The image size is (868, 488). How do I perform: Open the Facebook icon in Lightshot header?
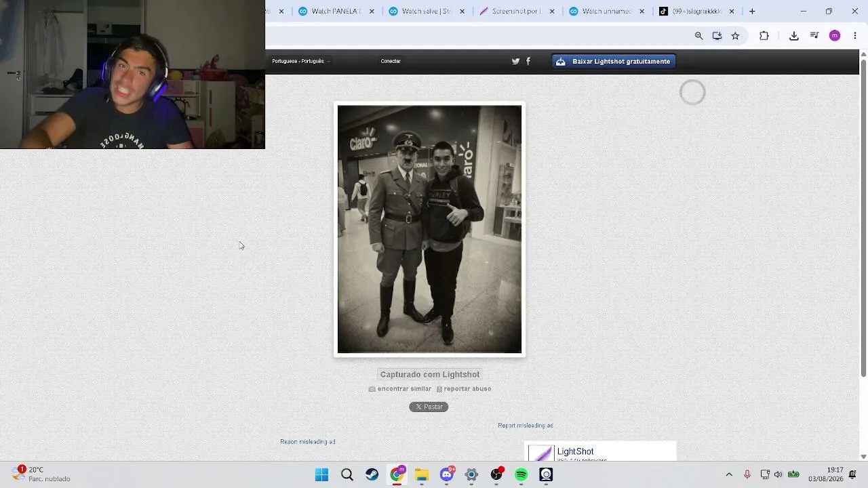coord(528,61)
